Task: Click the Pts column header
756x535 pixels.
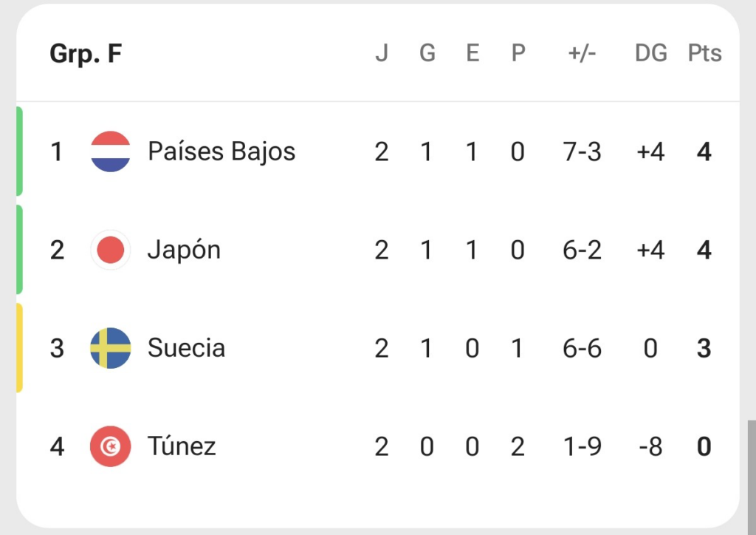Action: click(x=704, y=53)
